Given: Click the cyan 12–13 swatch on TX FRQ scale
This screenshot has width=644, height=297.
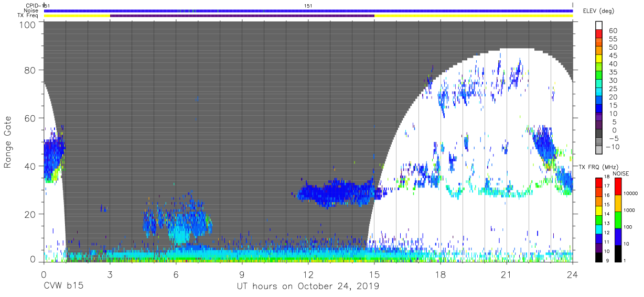Looking at the screenshot, I should click(x=598, y=228).
